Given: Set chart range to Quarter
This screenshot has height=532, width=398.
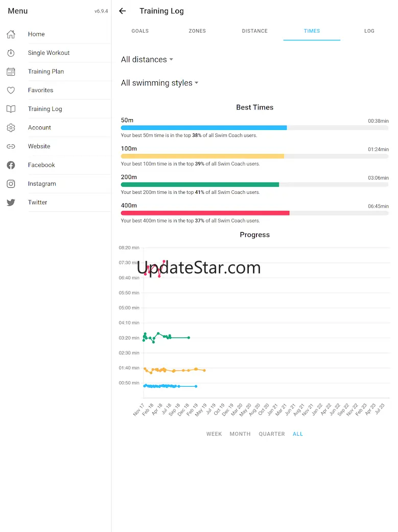Looking at the screenshot, I should tap(272, 434).
